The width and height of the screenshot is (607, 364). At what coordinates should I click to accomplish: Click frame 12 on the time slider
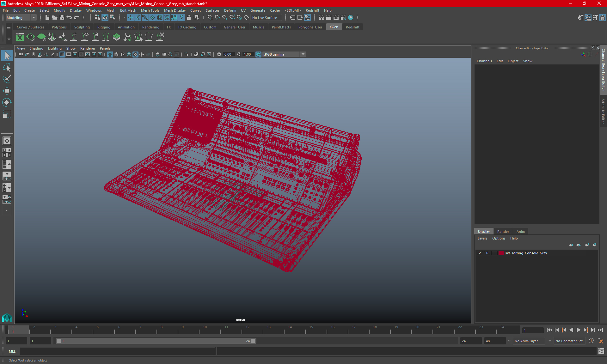[x=247, y=330]
